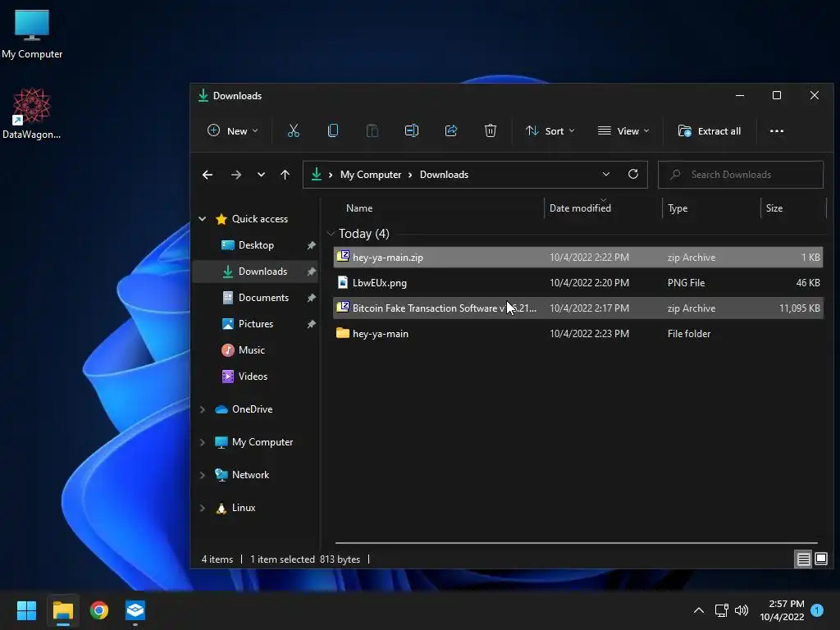This screenshot has width=840, height=630.
Task: Open My Computer desktop icon
Action: pos(32,34)
